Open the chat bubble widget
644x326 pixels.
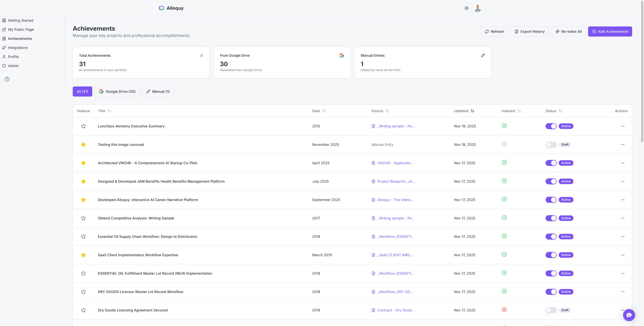pos(629,315)
